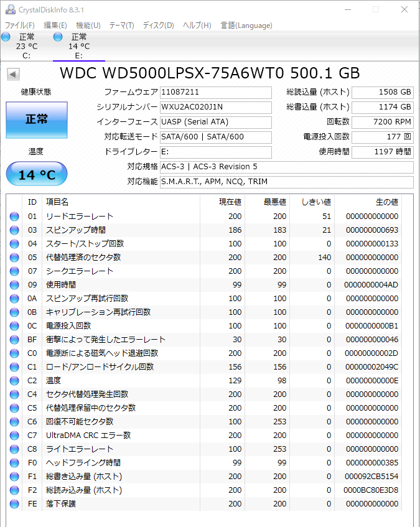Click power on count value 177 回

tap(383, 137)
